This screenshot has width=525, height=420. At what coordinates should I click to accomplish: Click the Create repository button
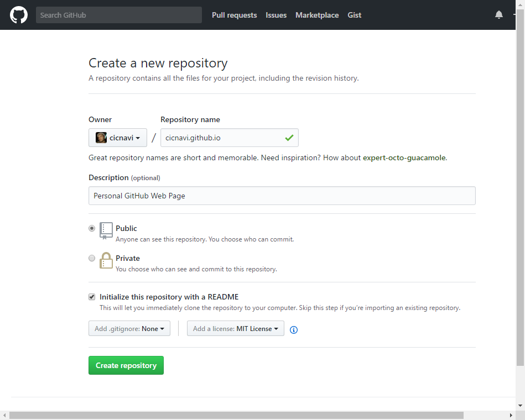pos(126,365)
